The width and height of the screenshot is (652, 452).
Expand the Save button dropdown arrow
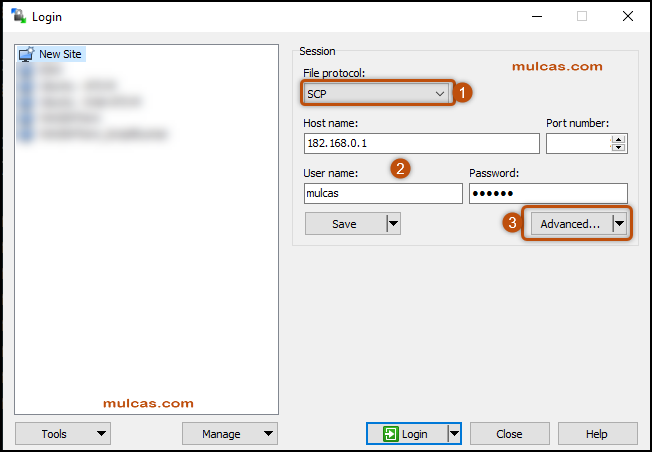pos(393,224)
